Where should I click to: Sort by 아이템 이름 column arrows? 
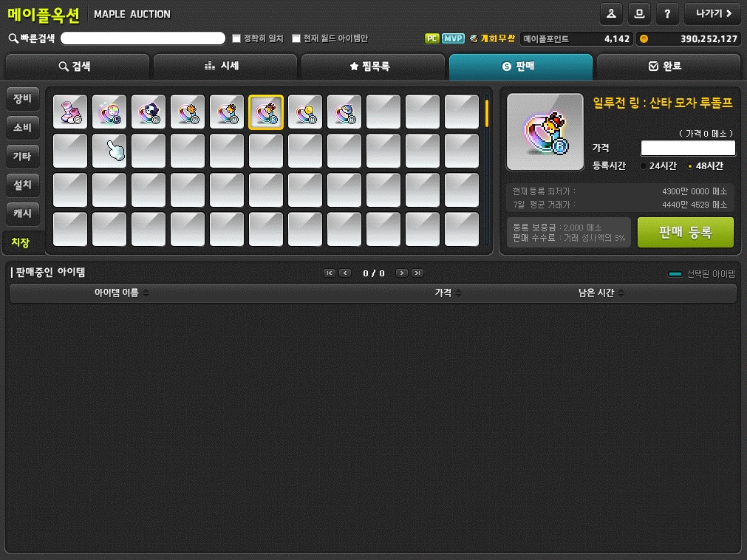click(146, 293)
